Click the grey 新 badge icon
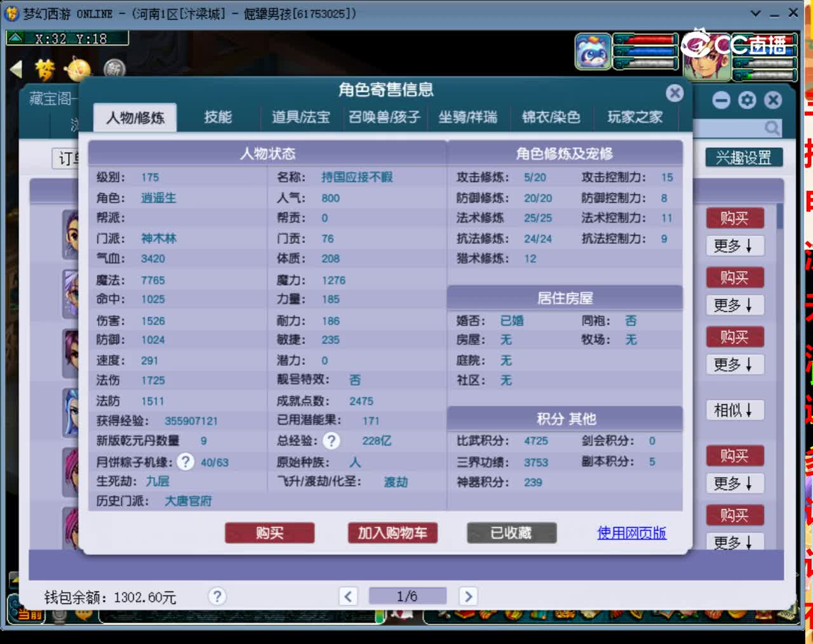The height and width of the screenshot is (644, 813). point(114,69)
